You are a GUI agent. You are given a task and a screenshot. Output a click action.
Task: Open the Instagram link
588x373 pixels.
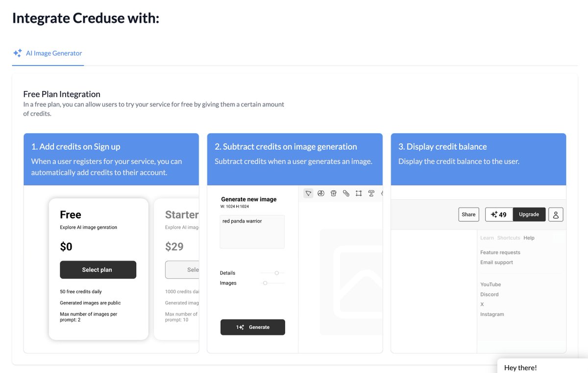tap(492, 314)
